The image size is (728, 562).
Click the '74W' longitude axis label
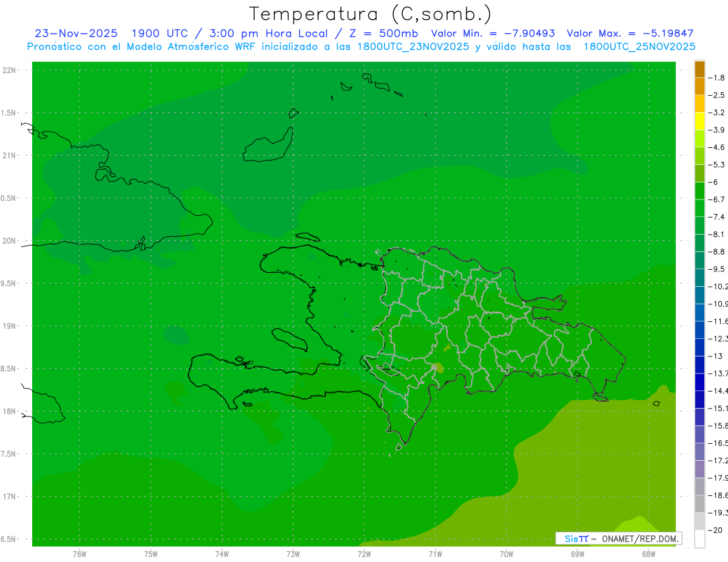pyautogui.click(x=222, y=554)
